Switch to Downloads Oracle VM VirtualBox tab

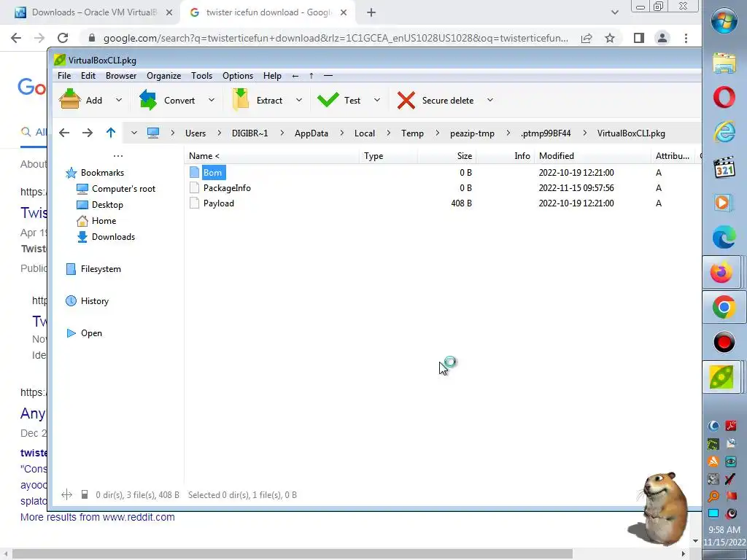point(94,12)
